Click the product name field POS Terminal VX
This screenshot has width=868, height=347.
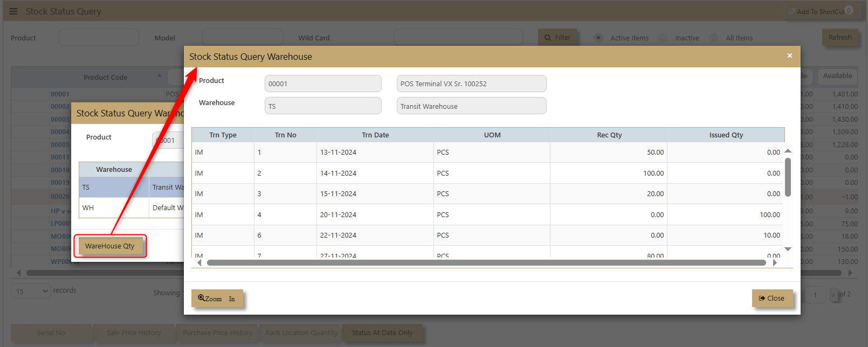click(x=472, y=84)
